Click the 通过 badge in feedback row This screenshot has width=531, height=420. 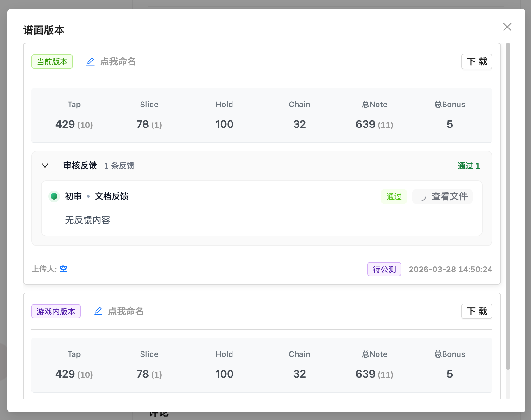[x=394, y=196]
